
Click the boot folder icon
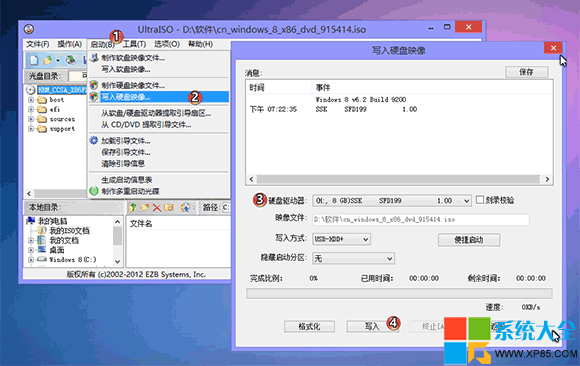point(42,100)
